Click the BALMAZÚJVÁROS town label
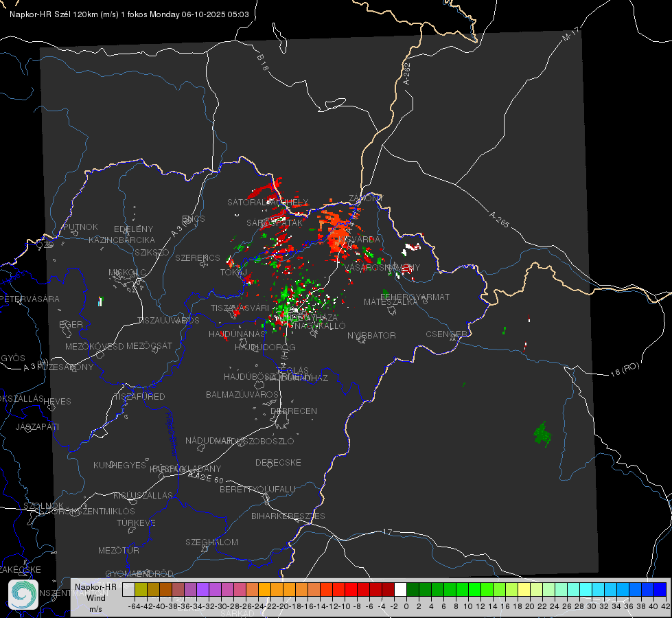This screenshot has width=672, height=618. [x=242, y=394]
